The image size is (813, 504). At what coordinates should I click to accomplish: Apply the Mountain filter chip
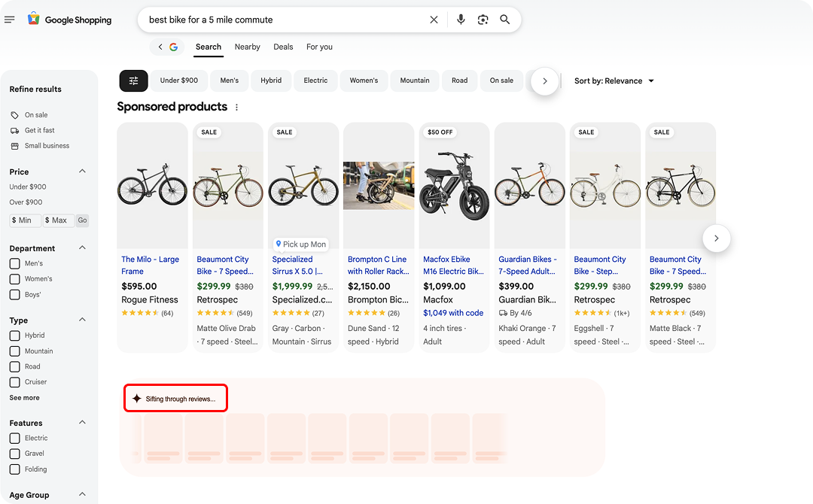point(415,80)
